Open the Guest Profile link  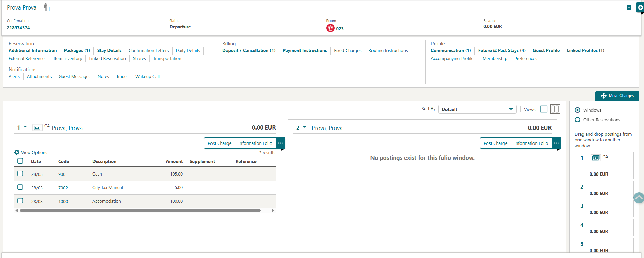coord(546,50)
